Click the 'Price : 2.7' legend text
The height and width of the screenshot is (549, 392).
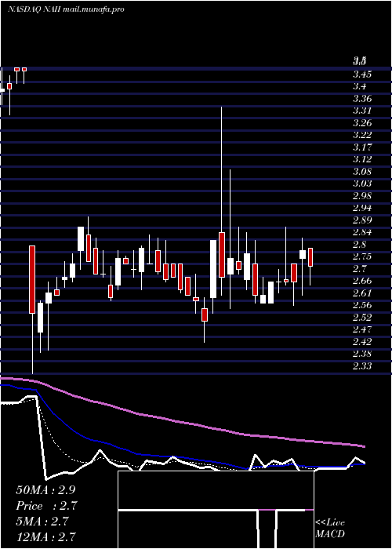46,506
